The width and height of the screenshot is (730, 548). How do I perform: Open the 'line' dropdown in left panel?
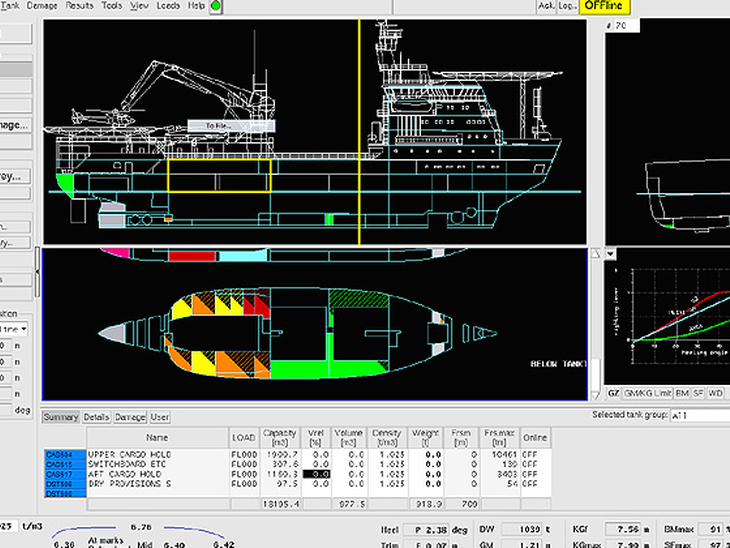click(14, 329)
